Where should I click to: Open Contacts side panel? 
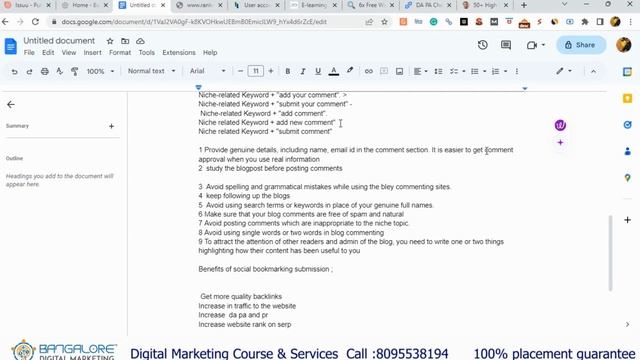627,151
